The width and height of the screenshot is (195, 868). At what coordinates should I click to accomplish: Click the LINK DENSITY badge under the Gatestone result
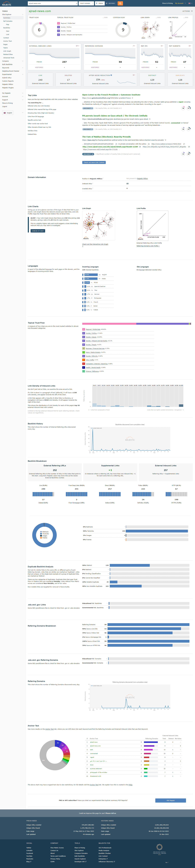88,108
